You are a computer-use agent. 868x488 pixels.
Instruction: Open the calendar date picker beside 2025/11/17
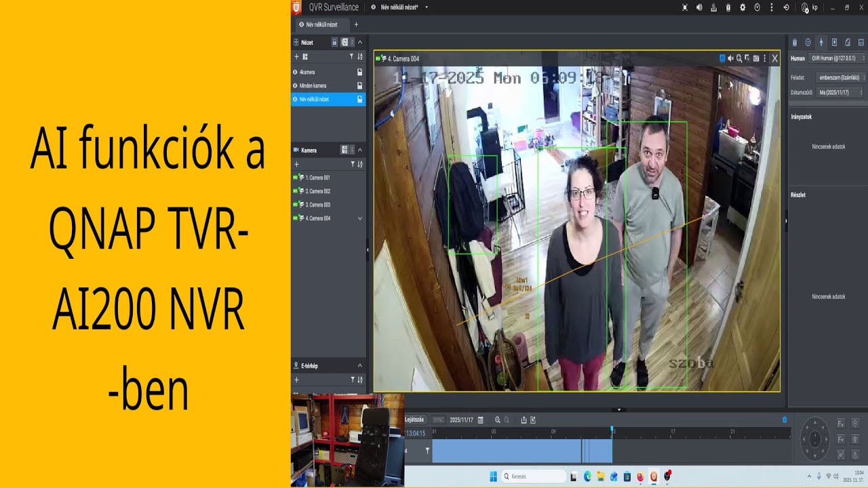point(480,420)
